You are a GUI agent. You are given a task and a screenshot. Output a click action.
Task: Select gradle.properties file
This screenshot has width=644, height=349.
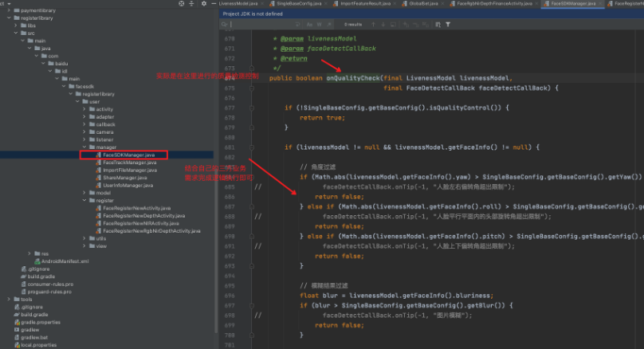point(37,323)
